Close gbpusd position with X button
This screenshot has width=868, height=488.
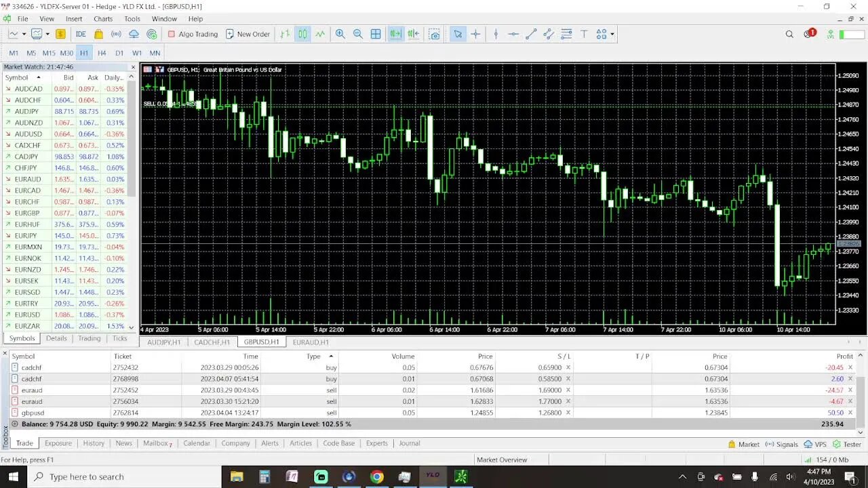click(850, 413)
